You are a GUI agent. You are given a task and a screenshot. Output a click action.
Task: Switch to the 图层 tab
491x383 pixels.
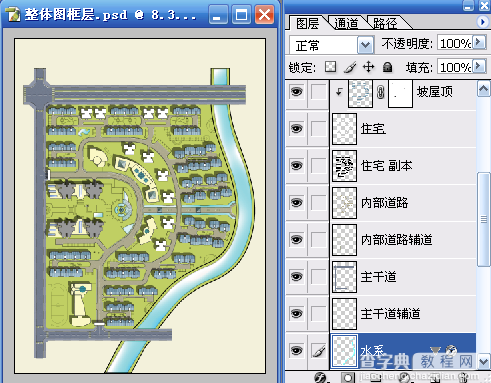307,23
